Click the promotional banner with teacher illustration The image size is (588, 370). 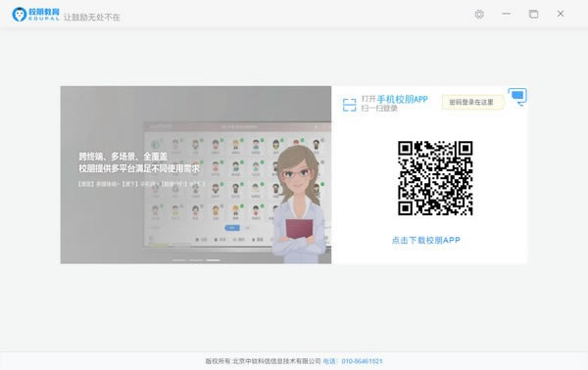coord(196,175)
